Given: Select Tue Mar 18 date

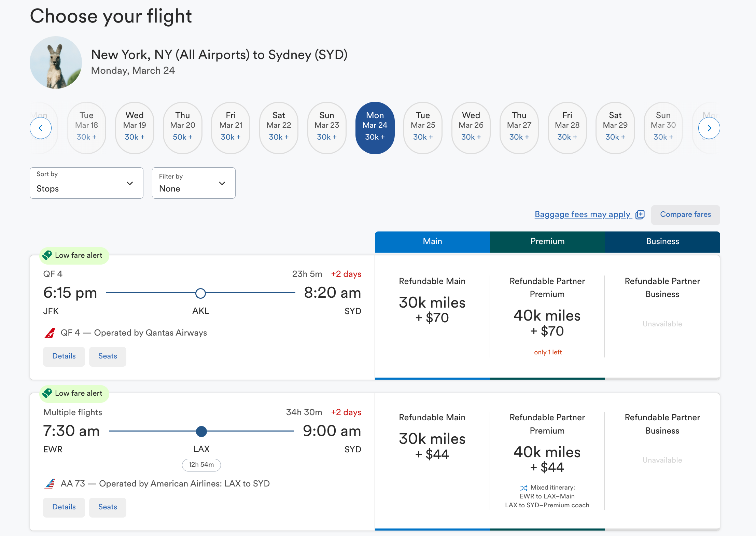Looking at the screenshot, I should point(86,128).
